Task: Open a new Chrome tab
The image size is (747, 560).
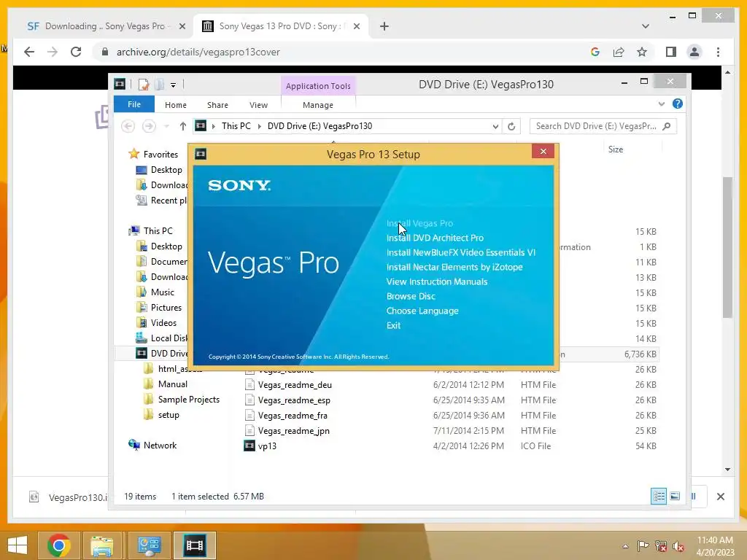Action: point(384,26)
